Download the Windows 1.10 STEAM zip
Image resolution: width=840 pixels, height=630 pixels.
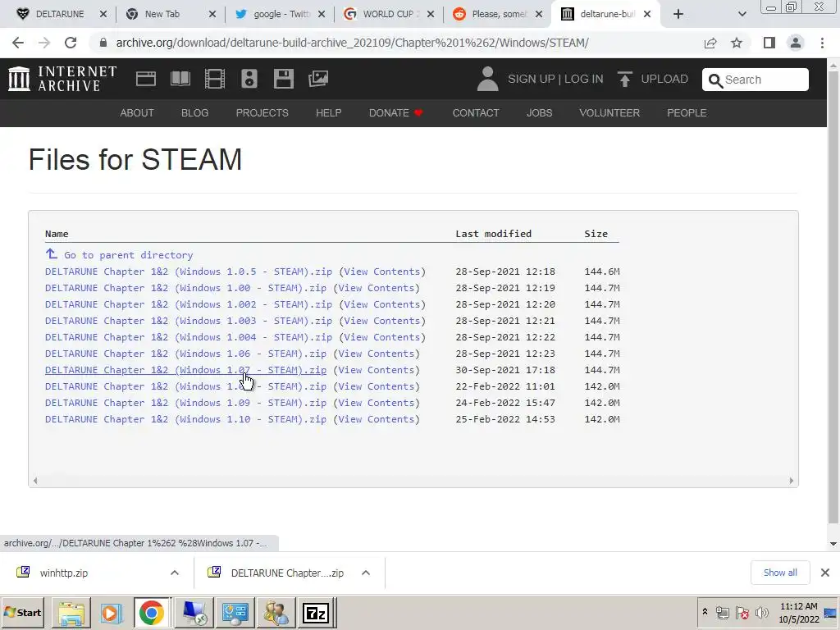(x=185, y=419)
